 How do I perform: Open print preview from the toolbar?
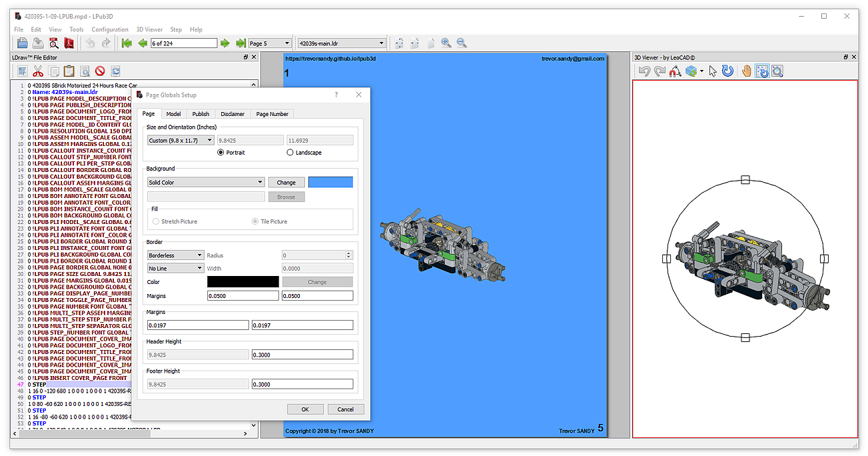53,43
